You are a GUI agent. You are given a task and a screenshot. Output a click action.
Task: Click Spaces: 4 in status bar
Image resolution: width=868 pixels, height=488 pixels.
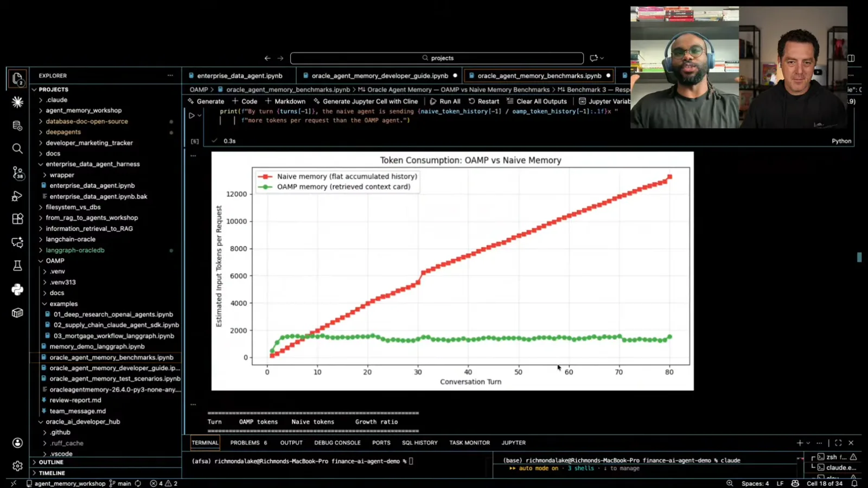pos(755,483)
